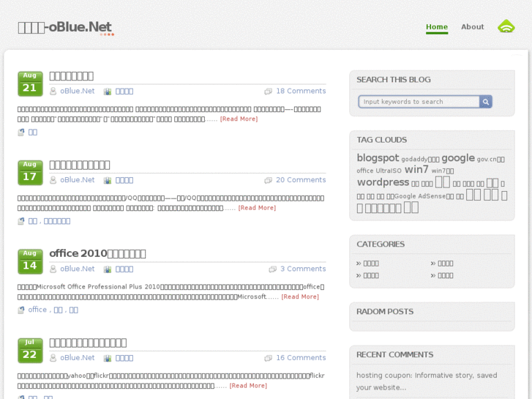
Task: Read More on the Aug 17 post
Action: (x=257, y=208)
